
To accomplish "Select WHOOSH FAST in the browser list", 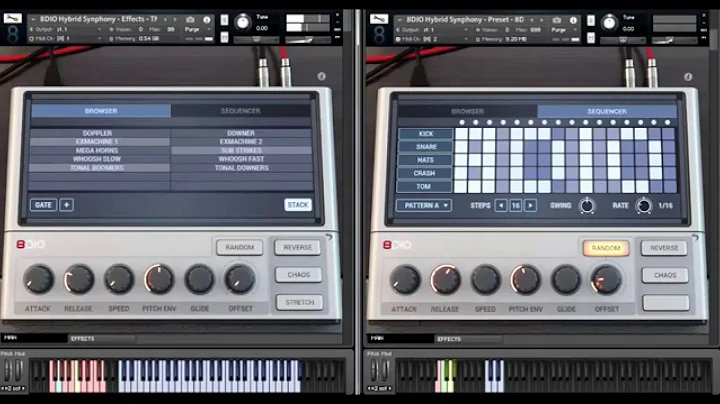I will [x=241, y=159].
